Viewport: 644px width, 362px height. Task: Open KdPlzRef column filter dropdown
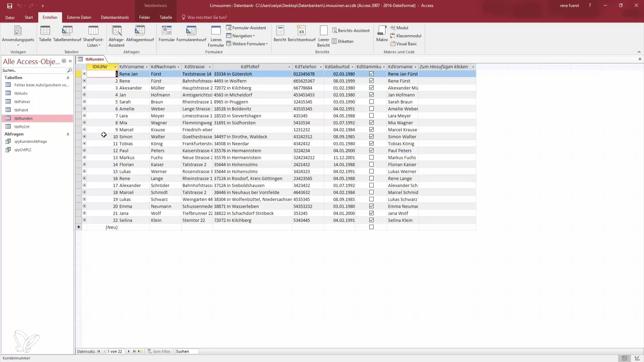pyautogui.click(x=289, y=67)
